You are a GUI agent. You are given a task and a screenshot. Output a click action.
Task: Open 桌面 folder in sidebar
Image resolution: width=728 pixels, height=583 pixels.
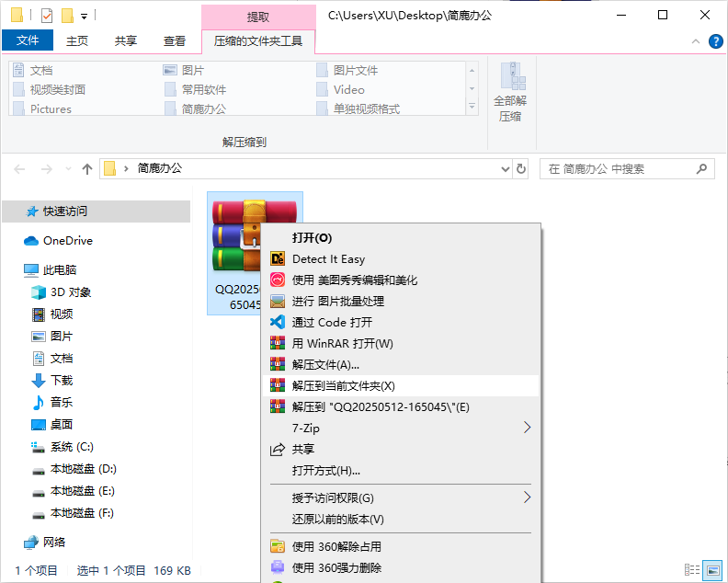click(52, 425)
